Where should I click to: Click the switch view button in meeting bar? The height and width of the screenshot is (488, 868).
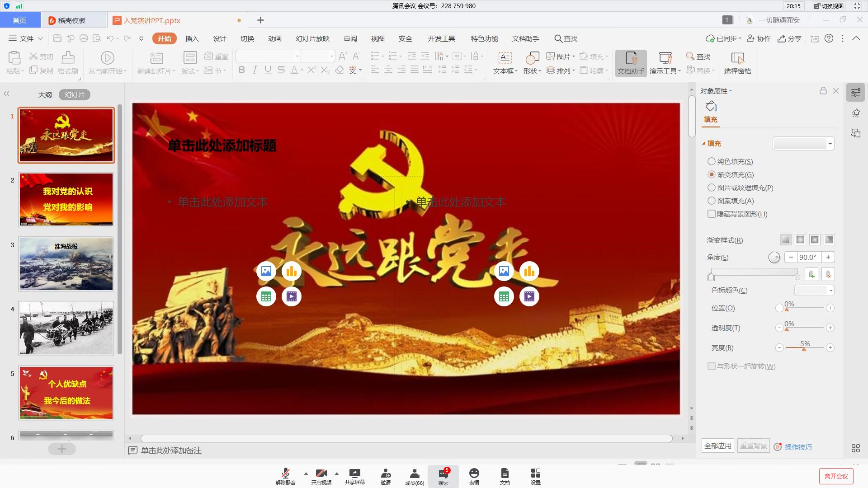[x=829, y=6]
